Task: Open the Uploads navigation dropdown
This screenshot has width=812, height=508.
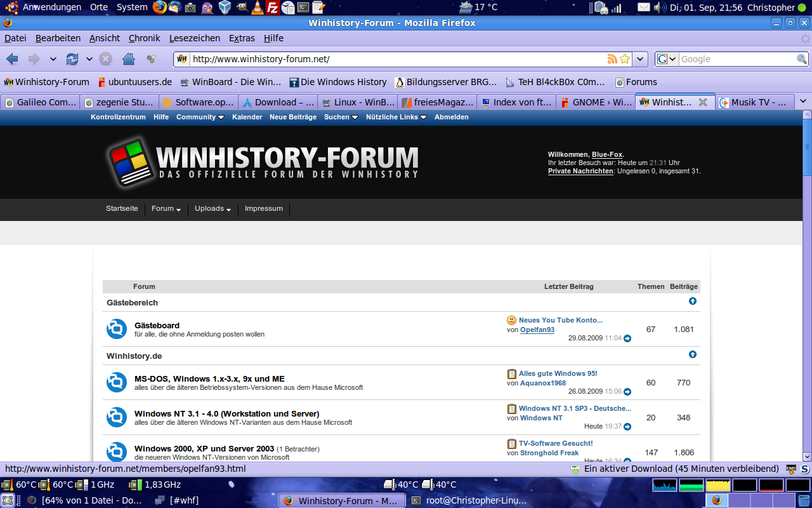Action: (x=213, y=208)
